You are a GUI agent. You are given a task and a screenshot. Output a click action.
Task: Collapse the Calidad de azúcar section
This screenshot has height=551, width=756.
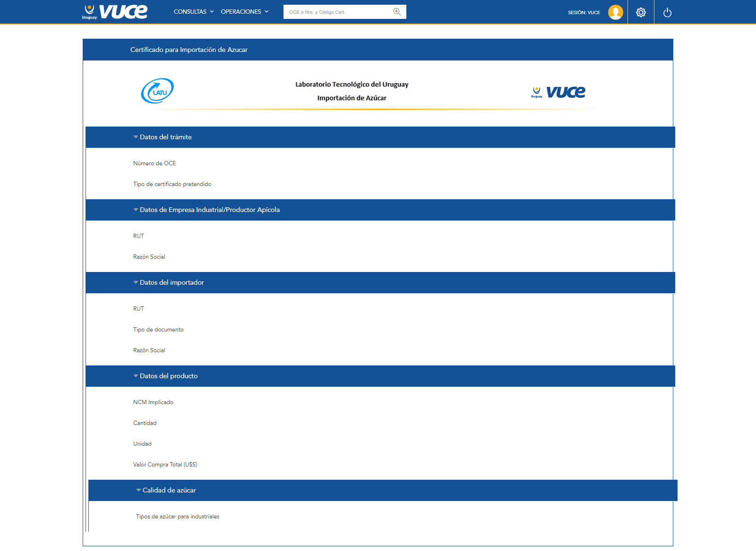pyautogui.click(x=139, y=490)
